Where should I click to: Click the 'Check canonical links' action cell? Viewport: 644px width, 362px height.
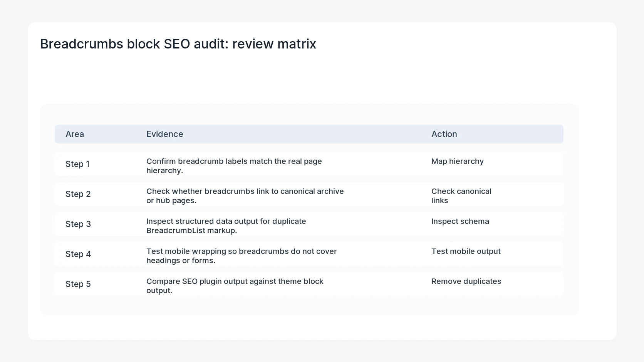pyautogui.click(x=461, y=196)
